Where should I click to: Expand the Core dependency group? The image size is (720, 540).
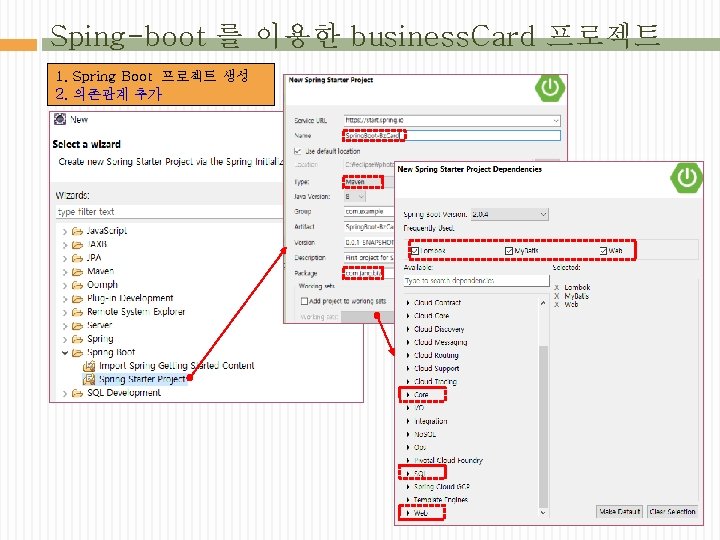point(408,394)
